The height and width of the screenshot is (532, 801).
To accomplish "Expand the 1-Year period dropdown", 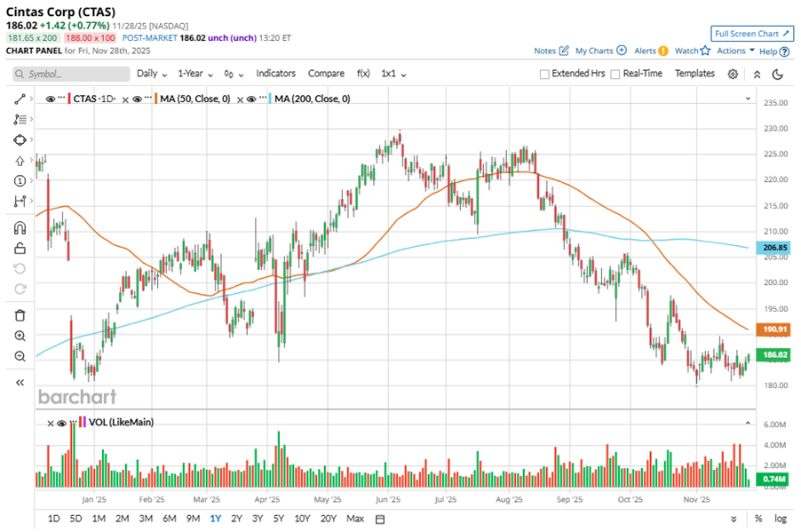I will [x=196, y=74].
